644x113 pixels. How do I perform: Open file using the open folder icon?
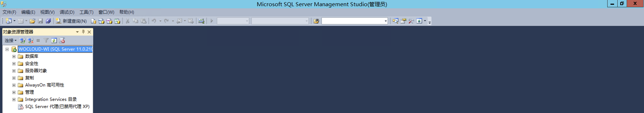32,21
